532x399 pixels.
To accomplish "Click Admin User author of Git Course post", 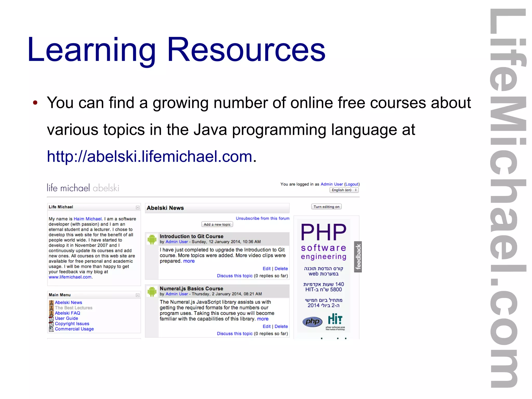I will pos(177,242).
